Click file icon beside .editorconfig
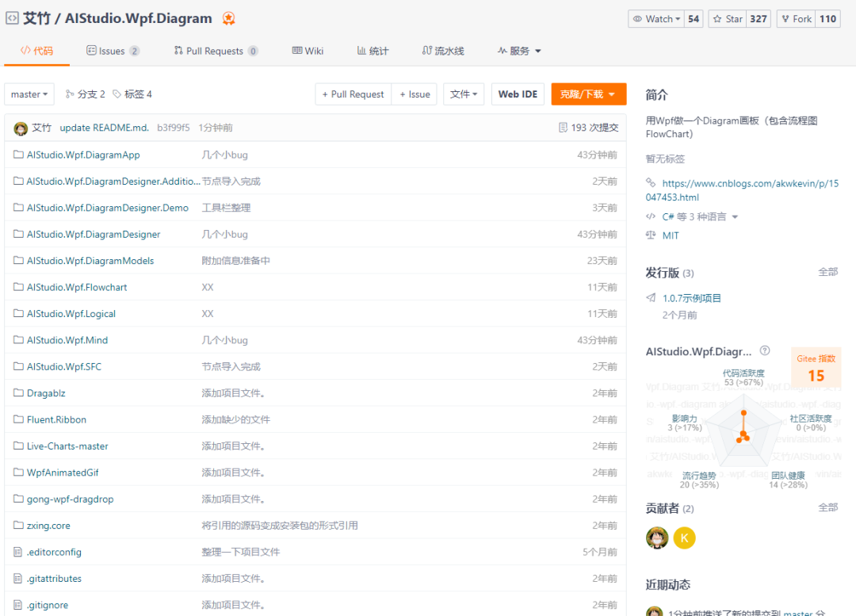 [x=18, y=552]
